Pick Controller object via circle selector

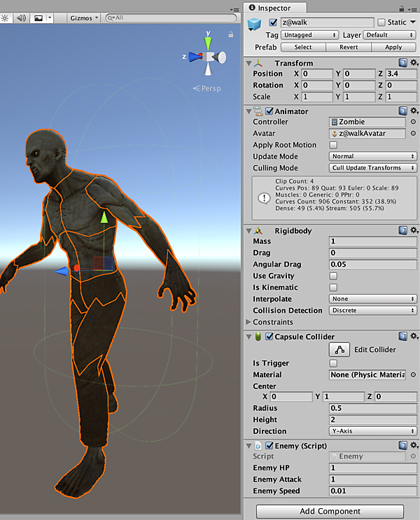pyautogui.click(x=413, y=122)
